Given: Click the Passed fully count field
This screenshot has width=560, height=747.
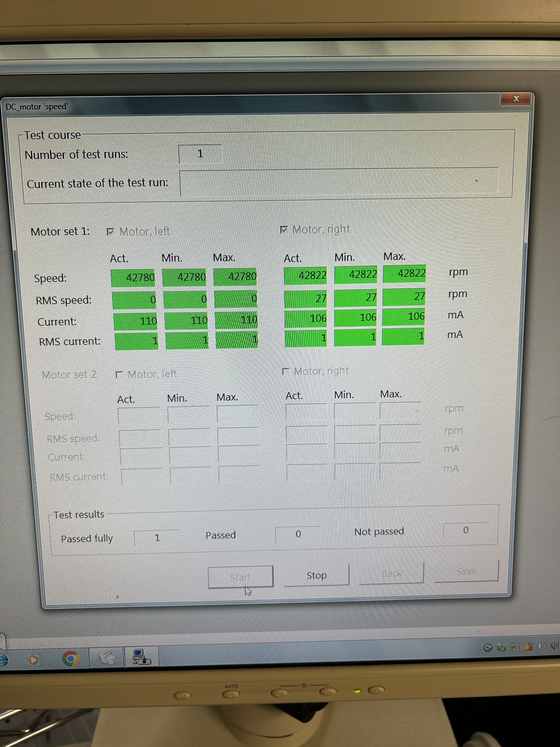Looking at the screenshot, I should pyautogui.click(x=157, y=537).
